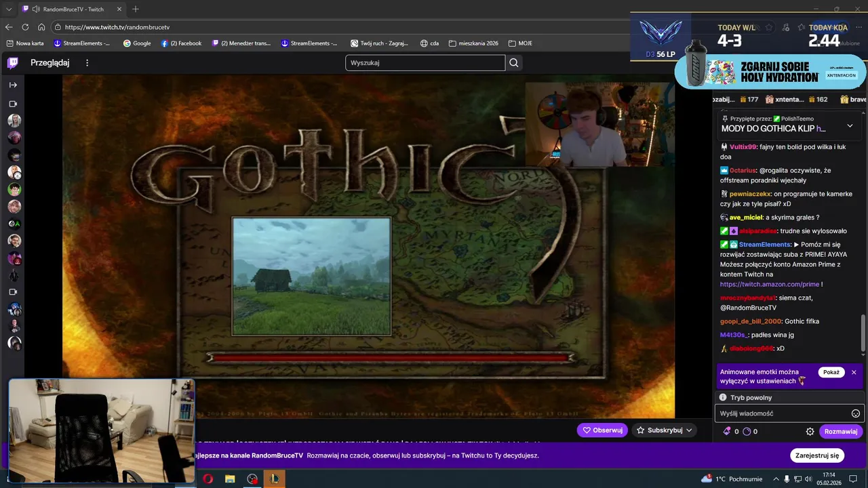The image size is (868, 488).
Task: Click the Holy Hydration ad banner
Action: pos(770,72)
